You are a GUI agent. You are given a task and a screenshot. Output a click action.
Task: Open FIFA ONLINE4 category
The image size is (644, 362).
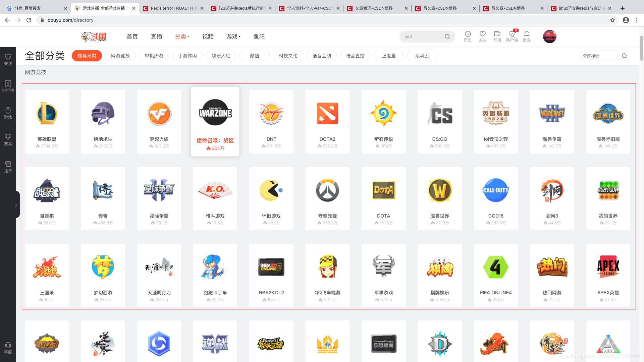(x=496, y=275)
